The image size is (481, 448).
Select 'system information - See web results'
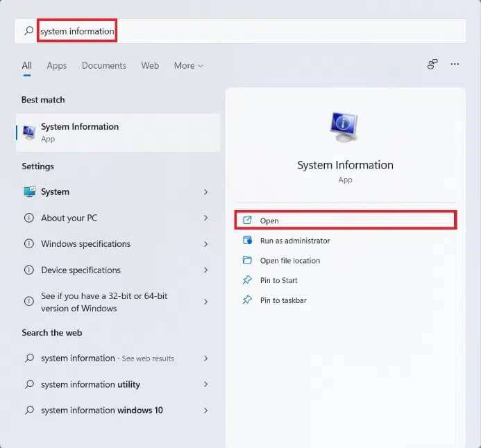point(118,359)
